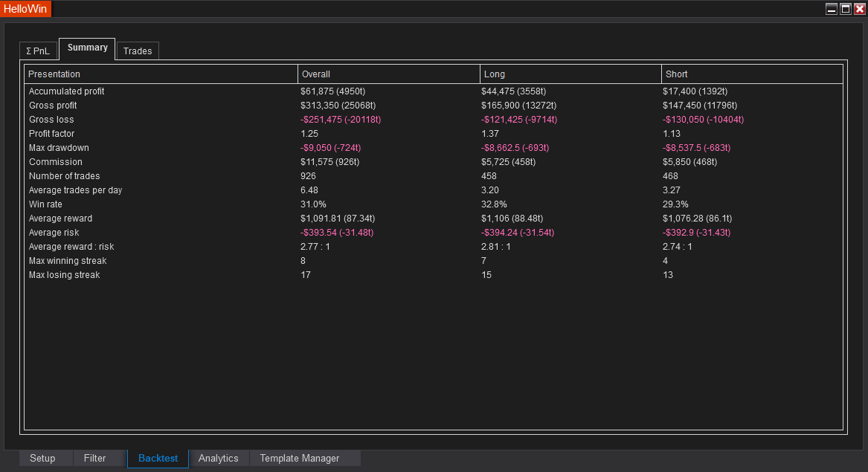Click short commission $5,850 (468t)

689,161
